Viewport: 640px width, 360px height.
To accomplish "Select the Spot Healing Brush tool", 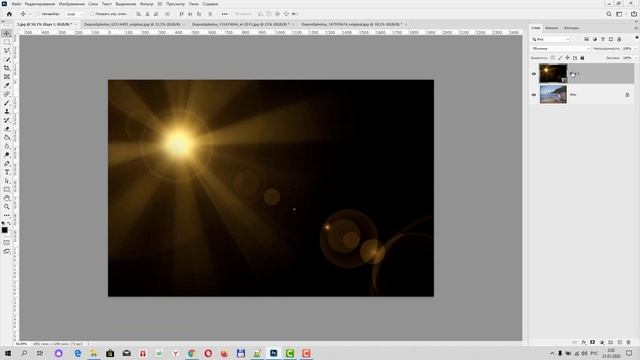I will [x=7, y=94].
